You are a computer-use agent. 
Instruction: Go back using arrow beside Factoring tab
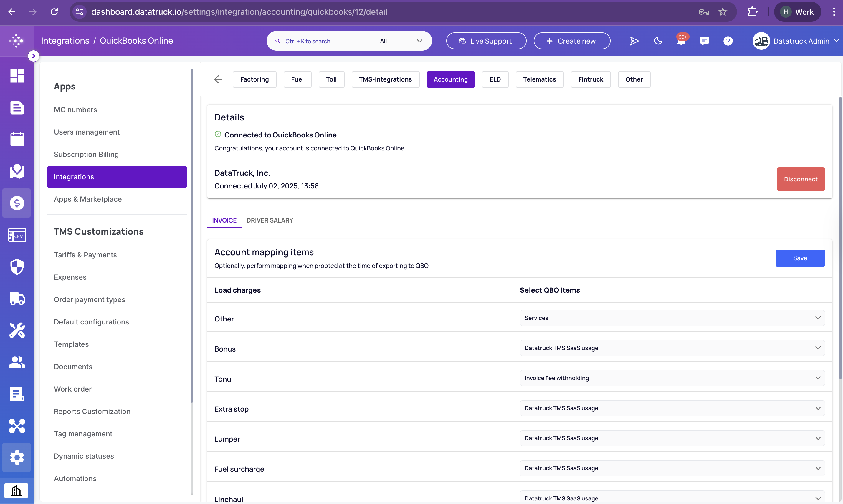click(x=218, y=79)
